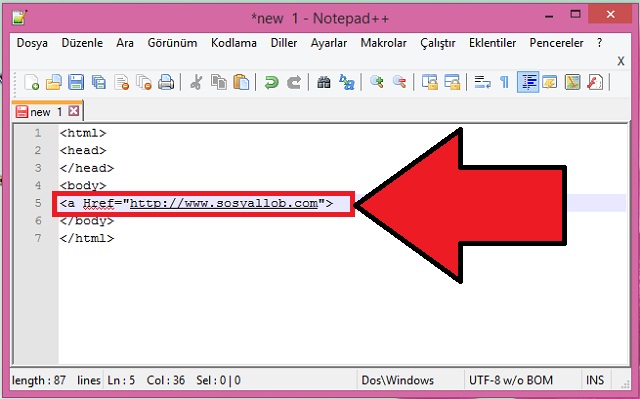Open the Düzenle menu
The image size is (640, 399).
82,43
